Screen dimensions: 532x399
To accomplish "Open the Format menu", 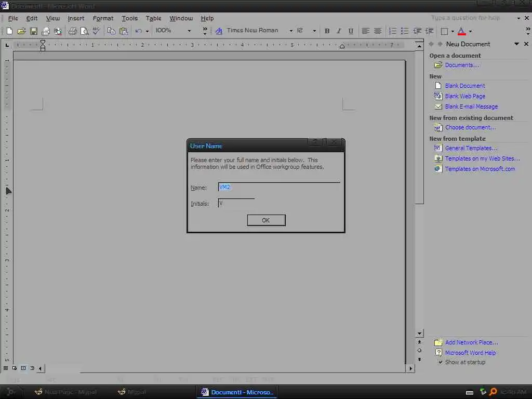I will click(103, 18).
